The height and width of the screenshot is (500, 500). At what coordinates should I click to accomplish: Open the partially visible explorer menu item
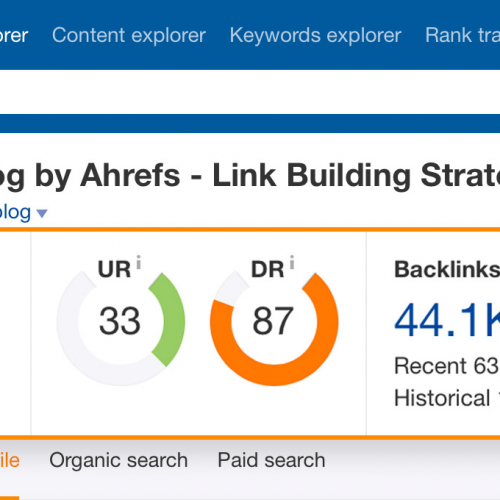point(14,36)
